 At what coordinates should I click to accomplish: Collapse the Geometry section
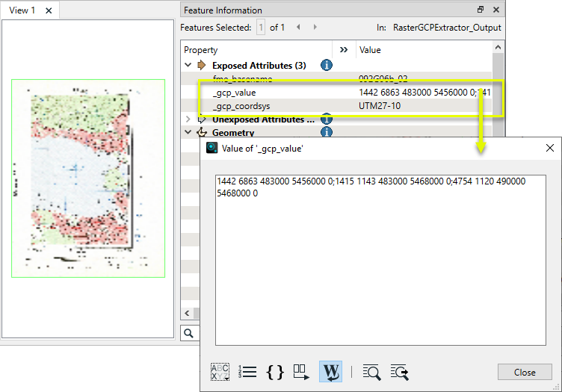coord(188,133)
